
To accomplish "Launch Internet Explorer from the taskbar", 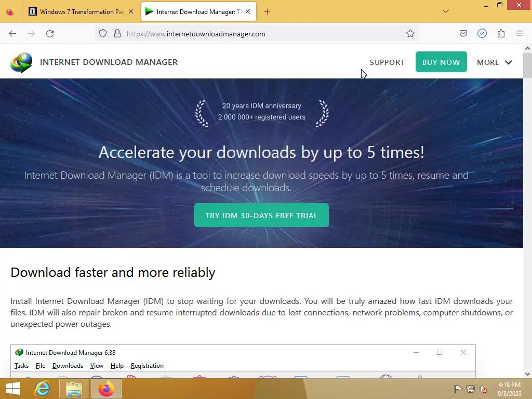I will pyautogui.click(x=42, y=389).
